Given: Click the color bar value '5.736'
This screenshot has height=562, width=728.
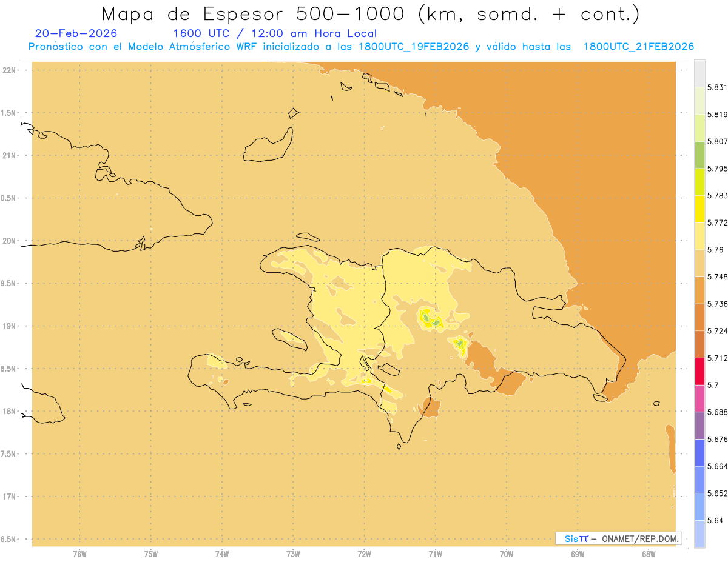Looking at the screenshot, I should coord(718,304).
